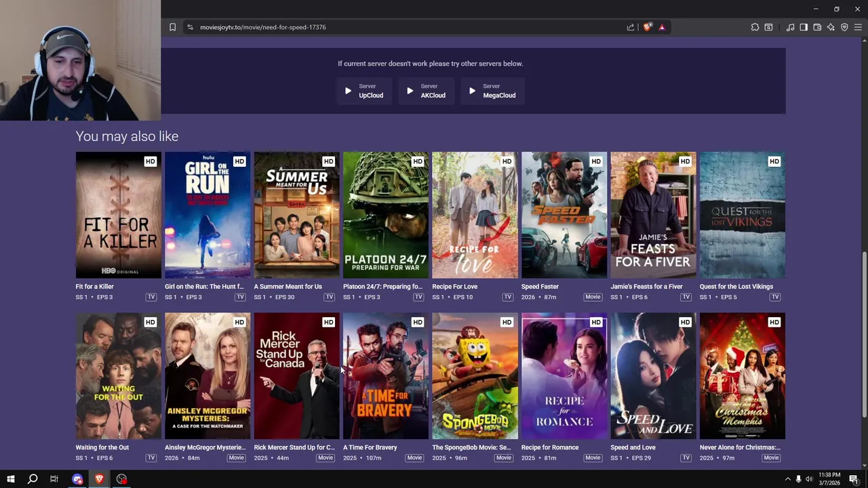The image size is (868, 488).
Task: Open Waiting for the Out poster
Action: click(119, 376)
